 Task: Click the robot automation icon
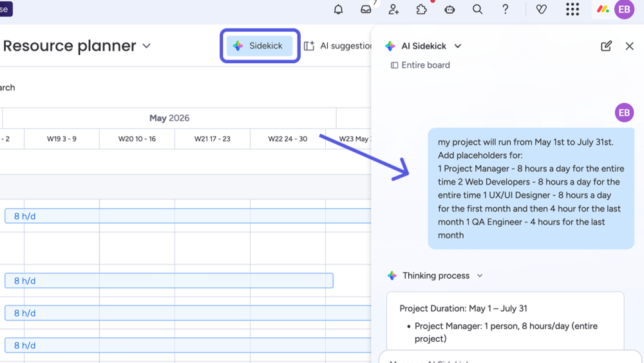(x=450, y=9)
